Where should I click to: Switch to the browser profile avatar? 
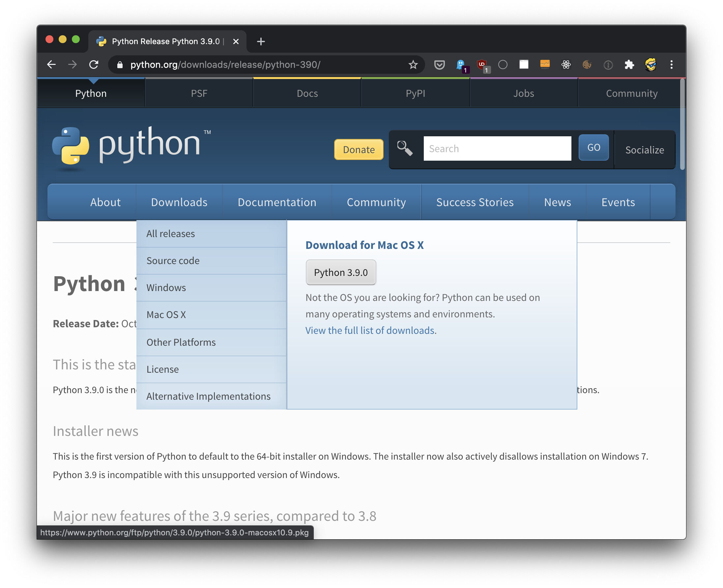click(651, 64)
